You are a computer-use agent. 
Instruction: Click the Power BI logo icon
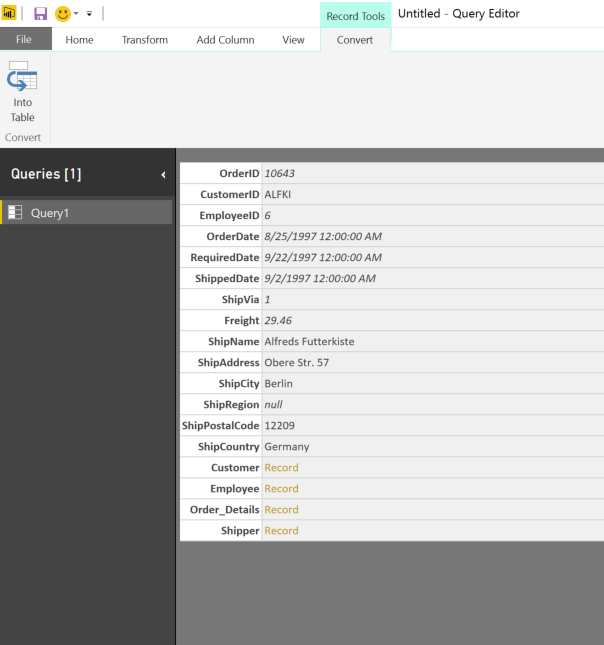[10, 14]
